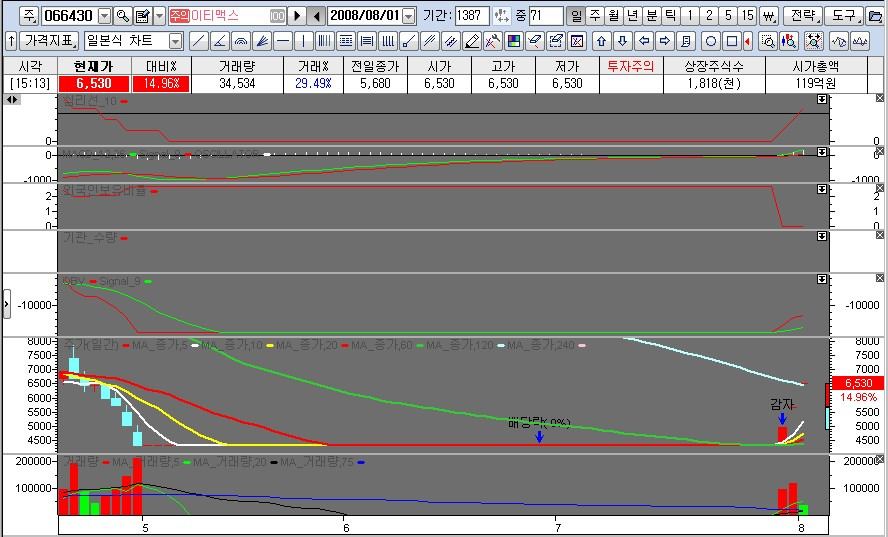Select the Fibonacci arc tool
Viewport: 888px width, 537px height.
(241, 41)
